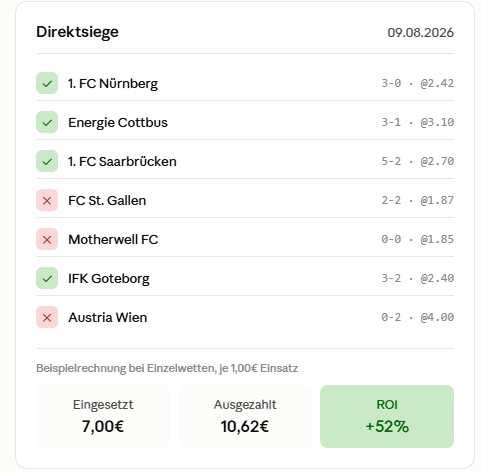Image resolution: width=481 pixels, height=472 pixels.
Task: Open the Motherwell FC entry
Action: [245, 239]
